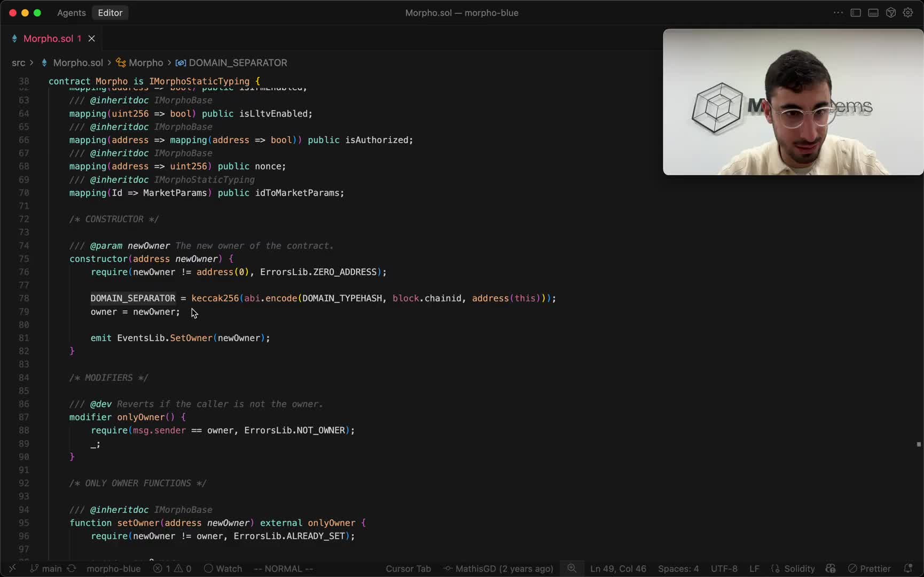
Task: Click the synchronize changes icon
Action: 72,568
